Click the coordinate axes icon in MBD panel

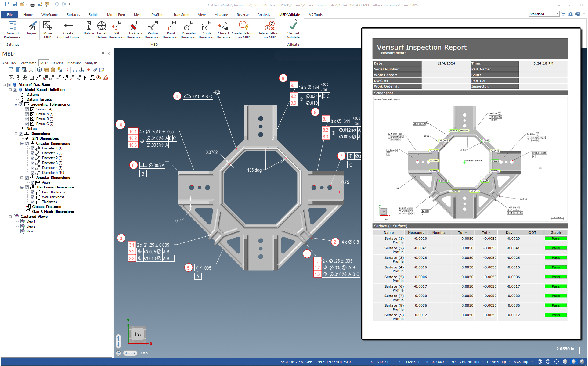pyautogui.click(x=31, y=70)
